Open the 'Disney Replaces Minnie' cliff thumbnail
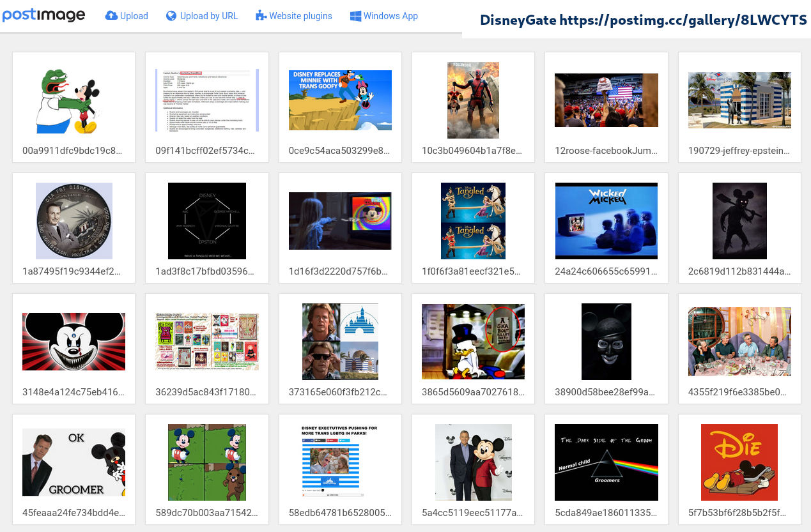The width and height of the screenshot is (811, 532). point(340,100)
